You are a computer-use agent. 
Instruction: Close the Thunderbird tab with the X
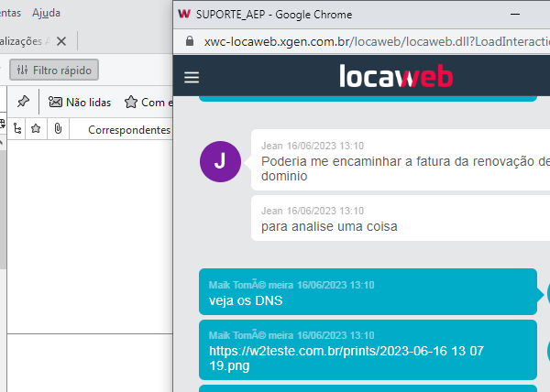[x=61, y=41]
